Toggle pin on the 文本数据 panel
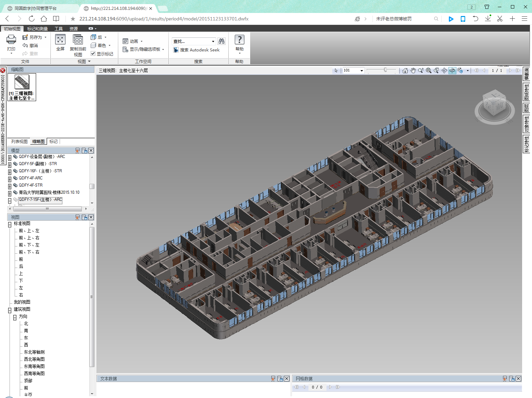Screen dimensions: 532x398 coord(273,379)
